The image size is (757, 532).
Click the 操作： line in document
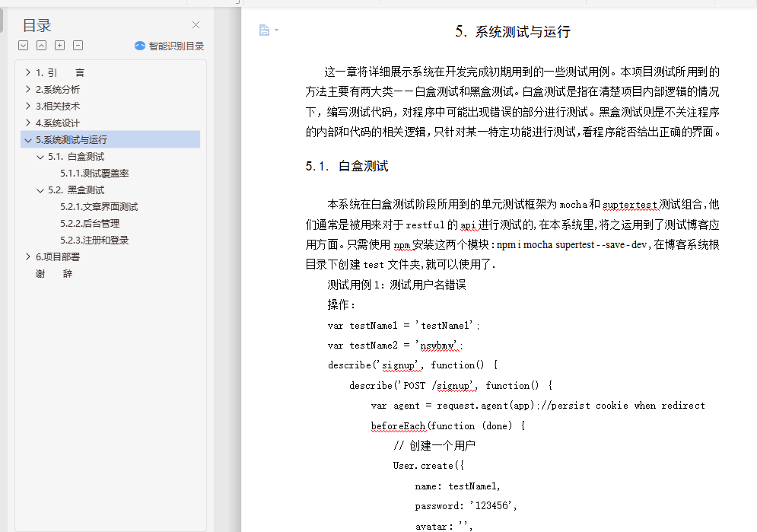point(342,304)
